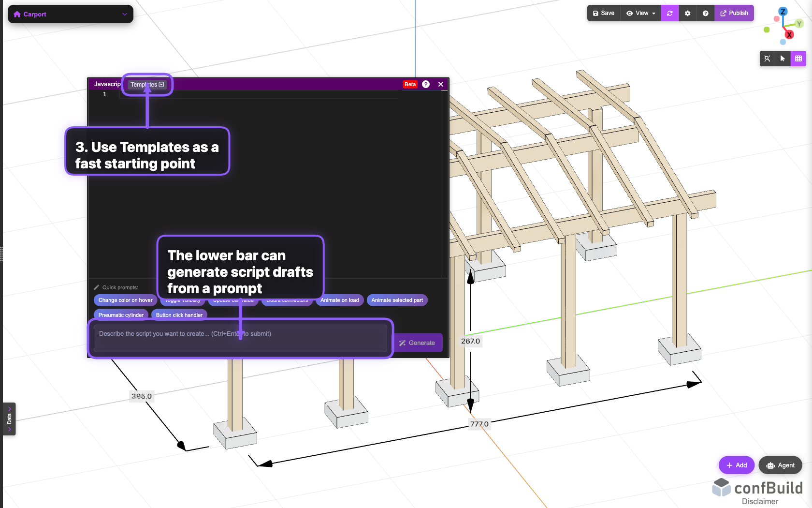Click the Generate button
Screen dimensions: 812x508
pos(418,343)
